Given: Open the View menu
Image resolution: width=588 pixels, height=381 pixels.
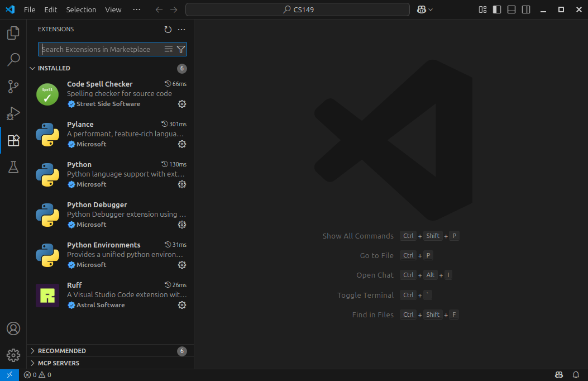Looking at the screenshot, I should click(x=113, y=9).
